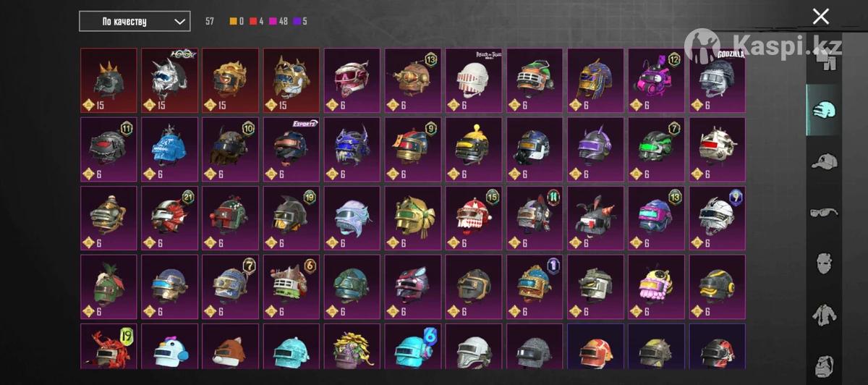Pick the white Attack on Titan helmet

click(474, 80)
